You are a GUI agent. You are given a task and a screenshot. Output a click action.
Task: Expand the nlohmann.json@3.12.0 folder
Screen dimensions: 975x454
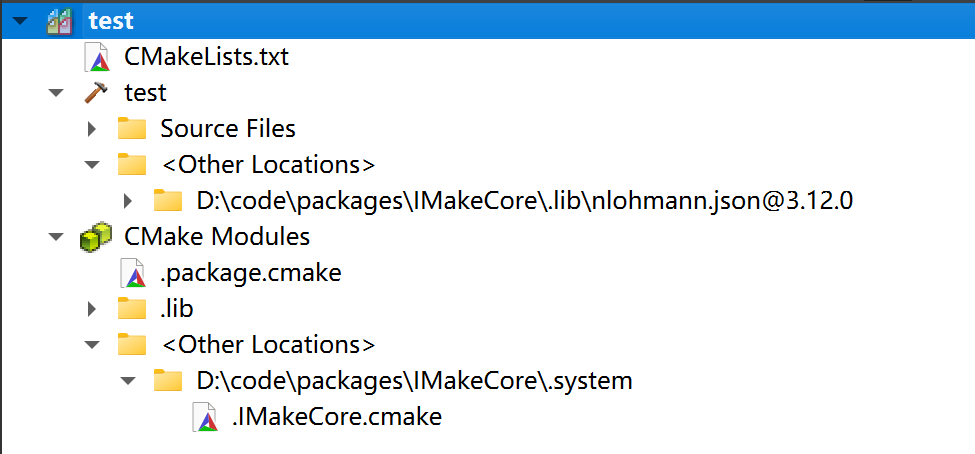pos(128,201)
